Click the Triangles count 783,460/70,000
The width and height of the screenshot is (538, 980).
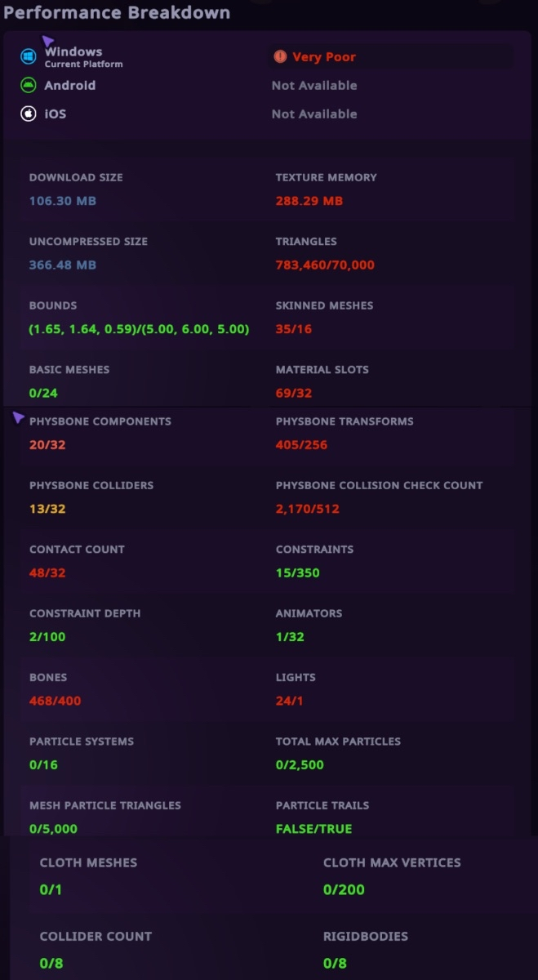coord(325,265)
